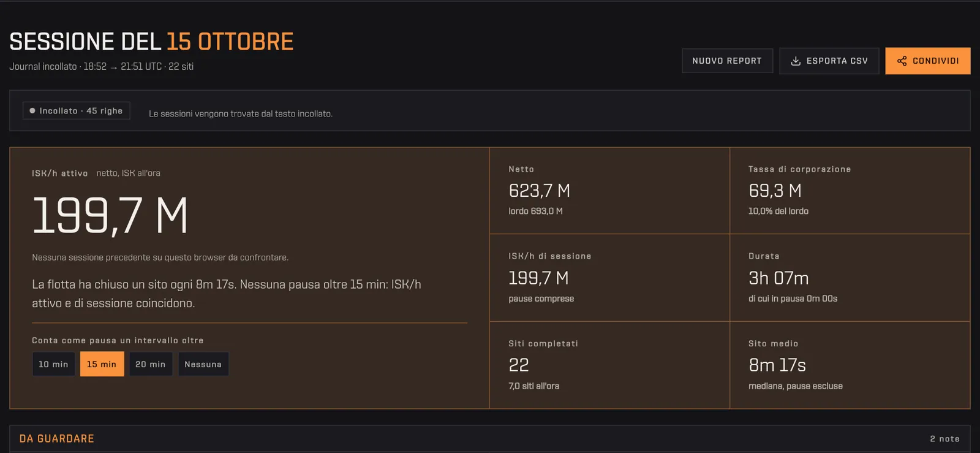
Task: Select Nessuna pause interval option
Action: (203, 364)
